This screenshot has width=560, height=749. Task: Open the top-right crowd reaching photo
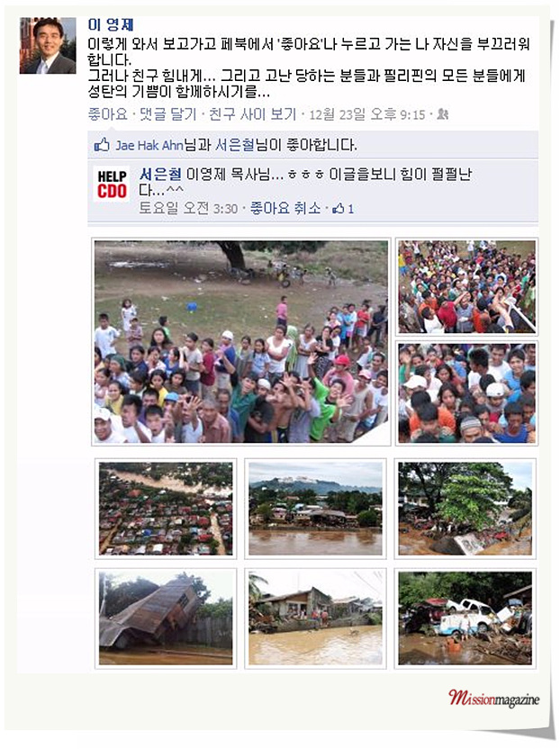[467, 286]
